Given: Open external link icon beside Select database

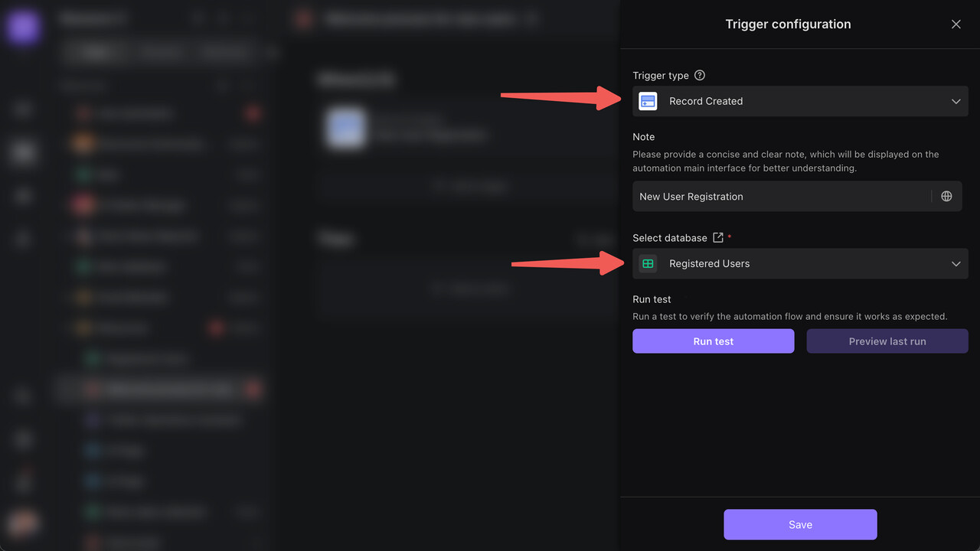Looking at the screenshot, I should coord(717,238).
